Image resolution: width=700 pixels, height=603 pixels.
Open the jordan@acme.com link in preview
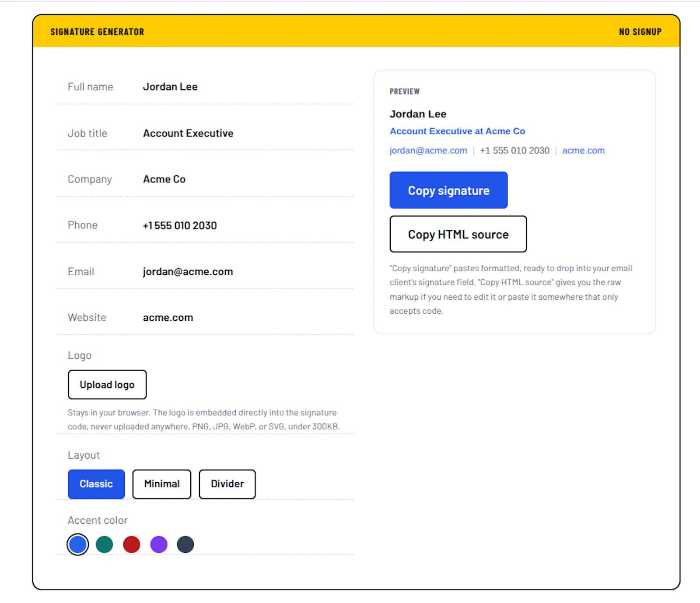point(428,151)
